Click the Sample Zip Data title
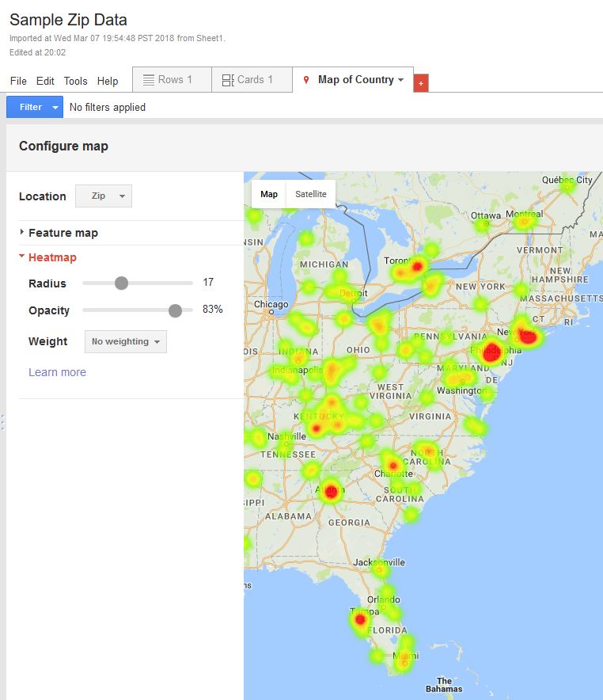 (x=68, y=20)
